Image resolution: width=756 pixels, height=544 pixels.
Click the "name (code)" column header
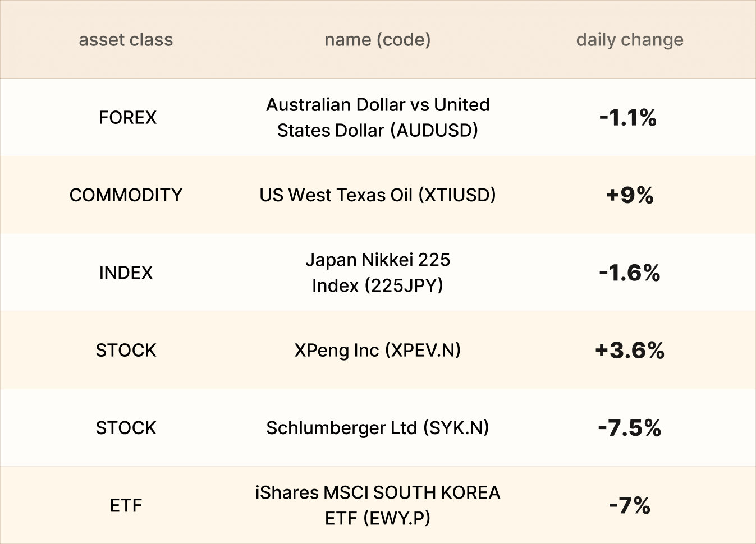coord(378,40)
